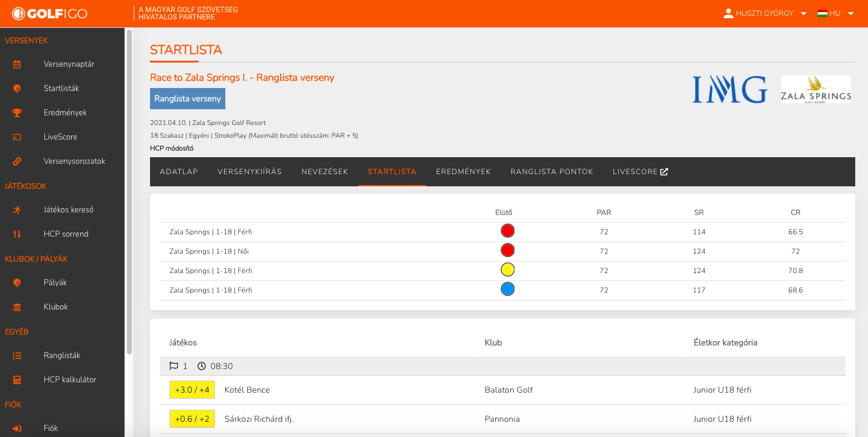This screenshot has width=868, height=437.
Task: Go to Klubok in the sidebar
Action: (56, 307)
